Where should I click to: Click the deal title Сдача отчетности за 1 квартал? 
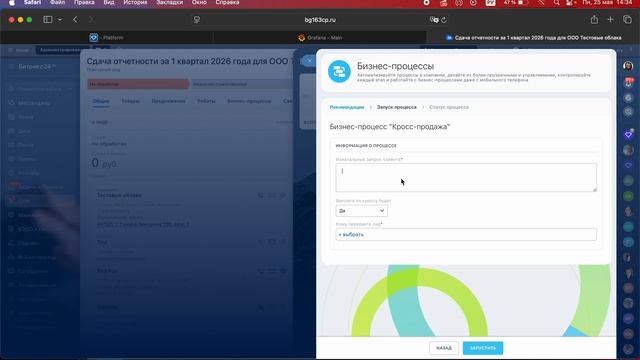click(x=189, y=61)
